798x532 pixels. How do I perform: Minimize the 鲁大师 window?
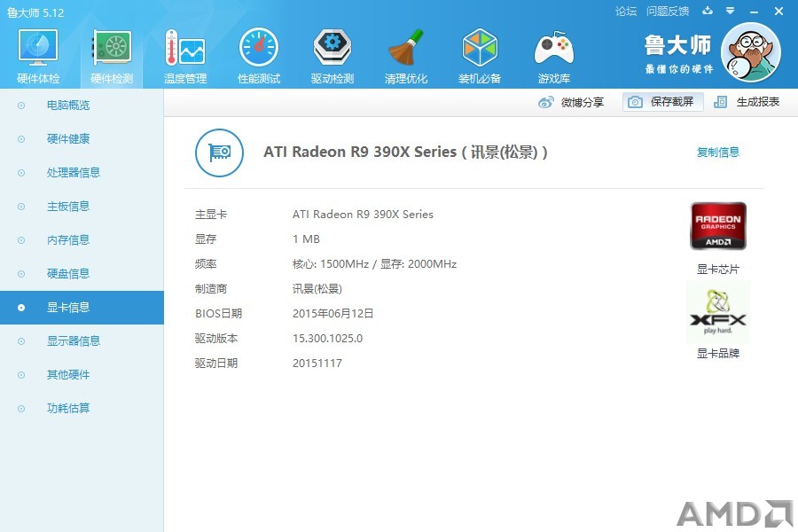[x=755, y=12]
